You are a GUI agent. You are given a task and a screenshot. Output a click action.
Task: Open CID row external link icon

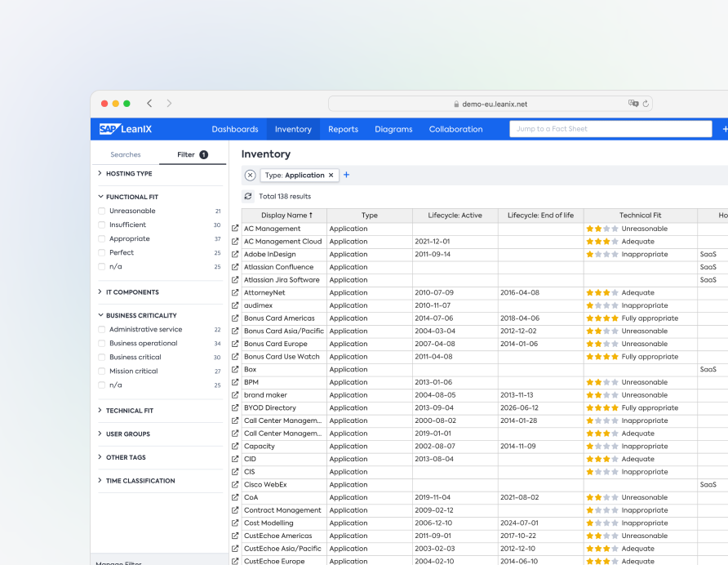[x=235, y=459]
